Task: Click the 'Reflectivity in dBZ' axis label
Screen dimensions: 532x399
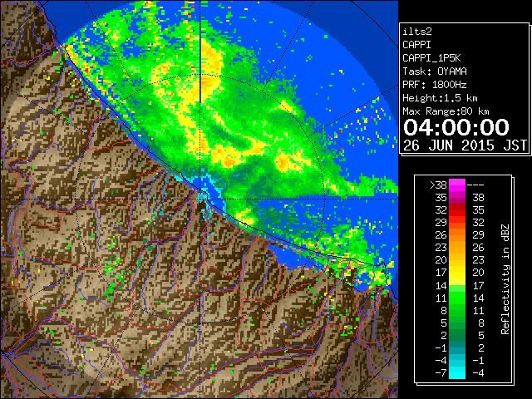Action: pyautogui.click(x=505, y=279)
